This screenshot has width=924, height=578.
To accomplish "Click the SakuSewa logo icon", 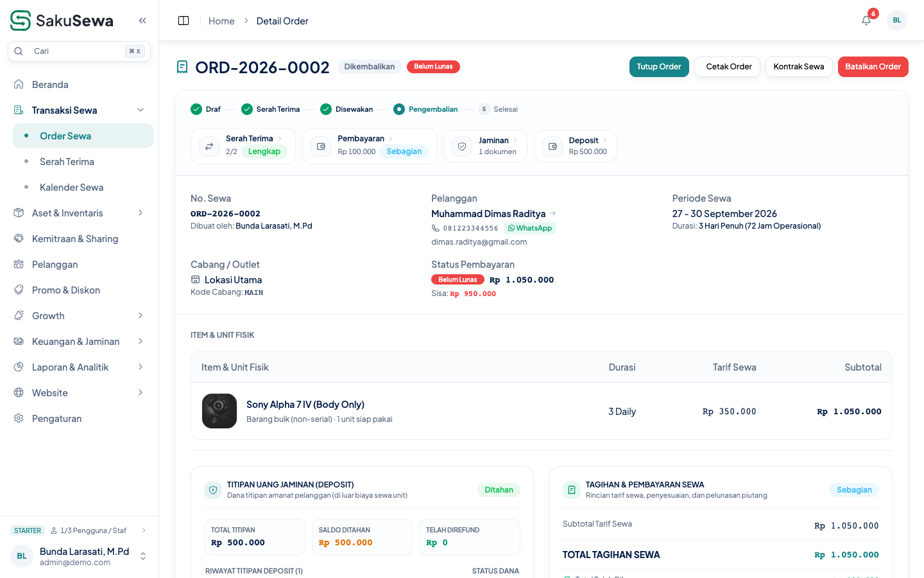I will (x=21, y=21).
